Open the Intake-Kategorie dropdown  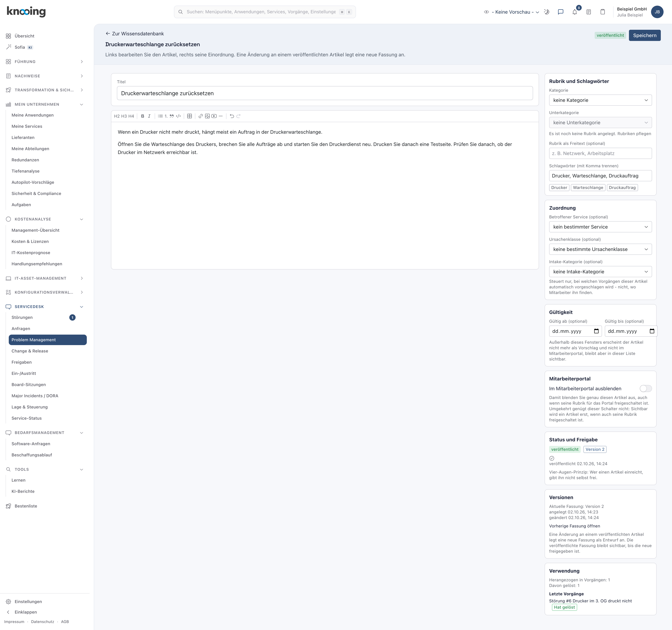[x=600, y=272]
